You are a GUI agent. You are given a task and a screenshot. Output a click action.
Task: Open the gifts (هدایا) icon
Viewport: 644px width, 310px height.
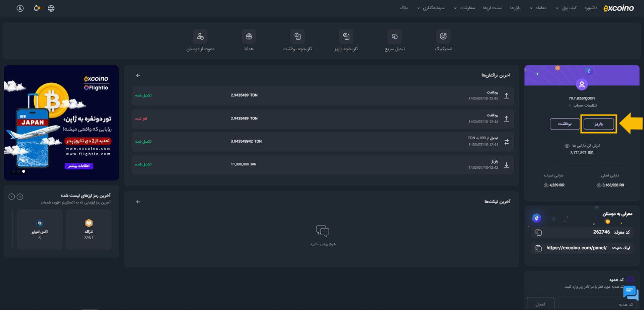249,36
